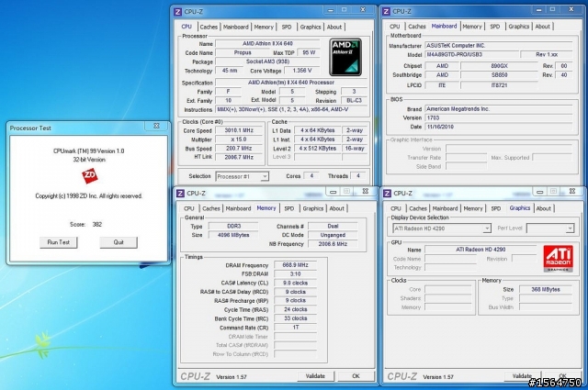
Task: Select SPD tab in the top-left CPU window
Action: [x=287, y=27]
